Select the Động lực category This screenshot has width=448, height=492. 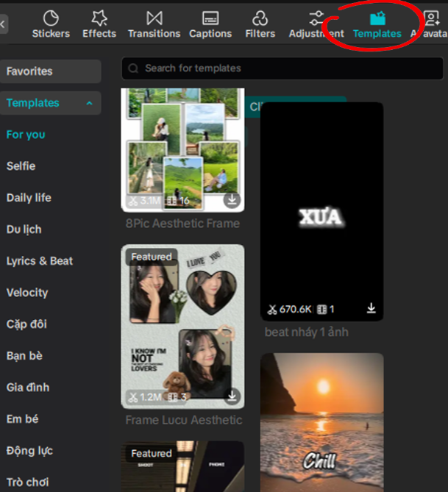pos(29,451)
